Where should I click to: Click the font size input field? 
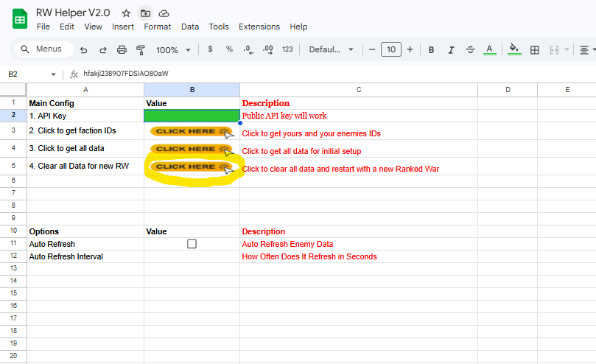[x=390, y=49]
